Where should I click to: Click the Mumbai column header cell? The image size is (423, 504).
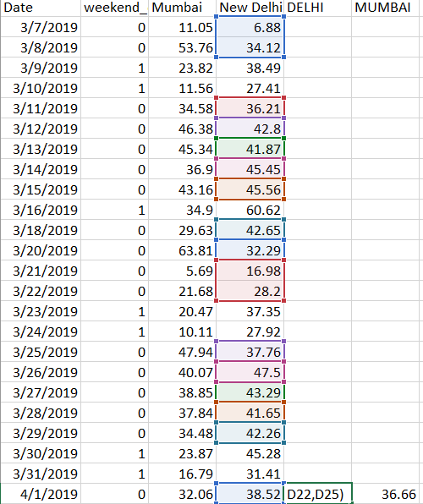182,8
